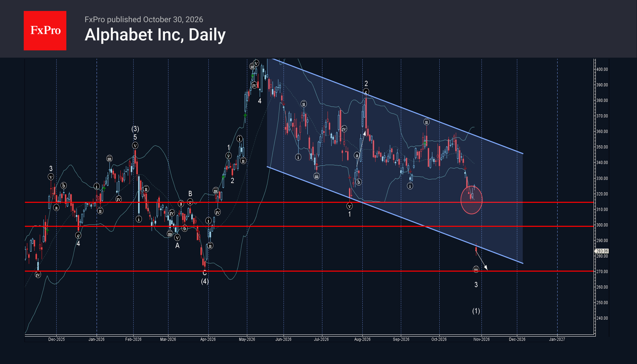
Task: Click "FxPro published October 30, 2026" text
Action: click(x=144, y=19)
